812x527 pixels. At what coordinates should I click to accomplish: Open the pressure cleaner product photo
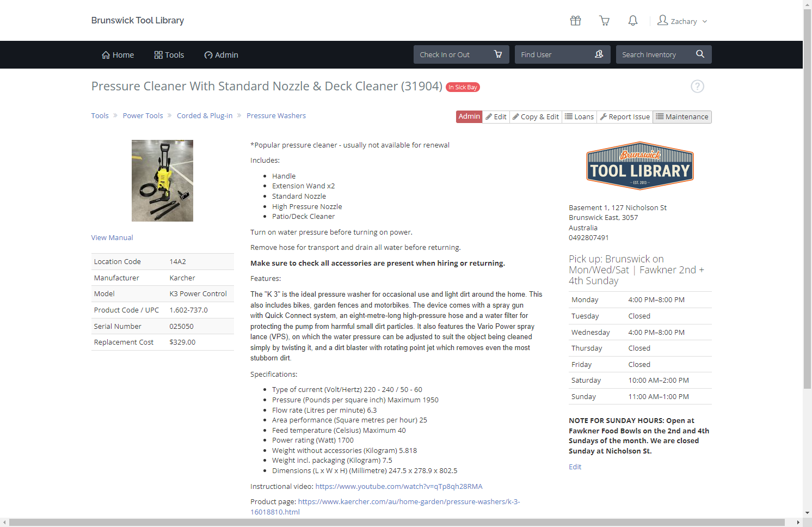(162, 181)
